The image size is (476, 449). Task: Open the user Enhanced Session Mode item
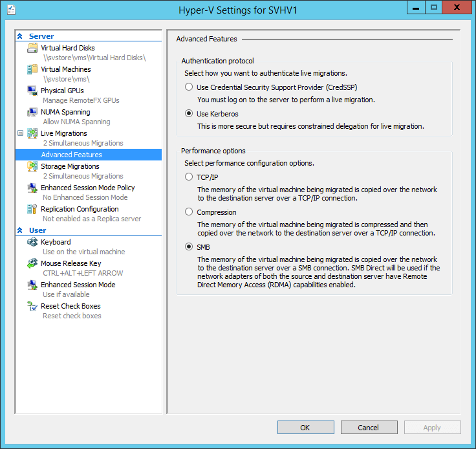(x=78, y=285)
